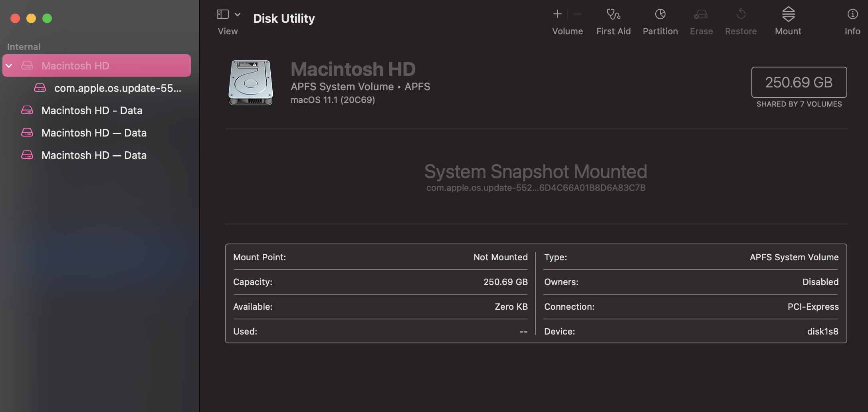The height and width of the screenshot is (412, 868).
Task: Click the sidebar visibility icon
Action: click(x=222, y=14)
